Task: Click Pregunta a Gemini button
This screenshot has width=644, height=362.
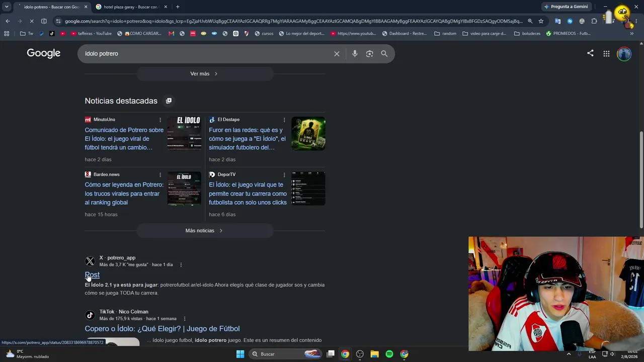Action: [x=566, y=7]
